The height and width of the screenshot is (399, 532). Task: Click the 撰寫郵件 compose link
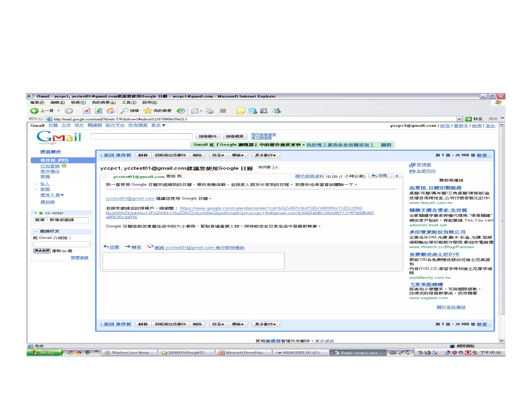pyautogui.click(x=51, y=152)
